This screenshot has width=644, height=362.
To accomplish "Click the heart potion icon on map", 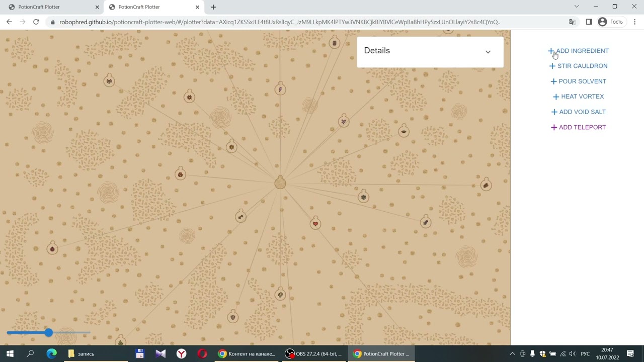I will click(x=315, y=224).
